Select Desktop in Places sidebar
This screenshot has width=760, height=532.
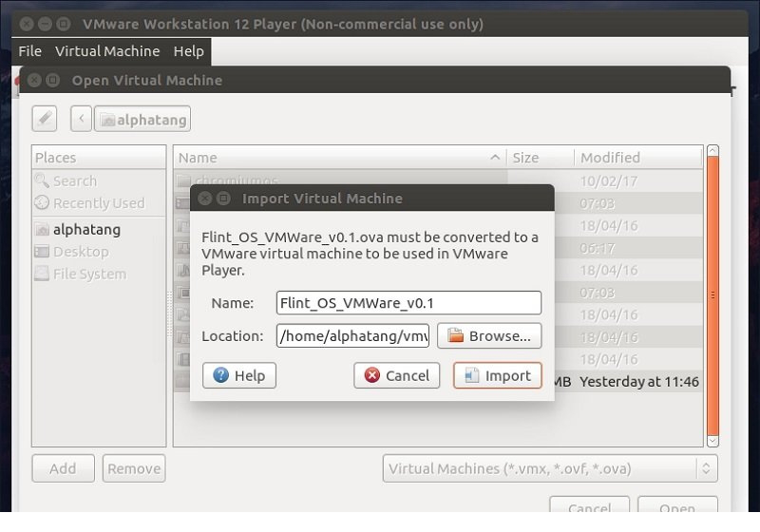click(x=99, y=252)
